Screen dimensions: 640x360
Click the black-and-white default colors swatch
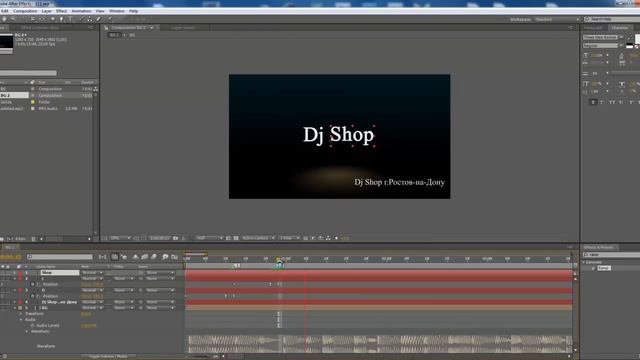(629, 46)
